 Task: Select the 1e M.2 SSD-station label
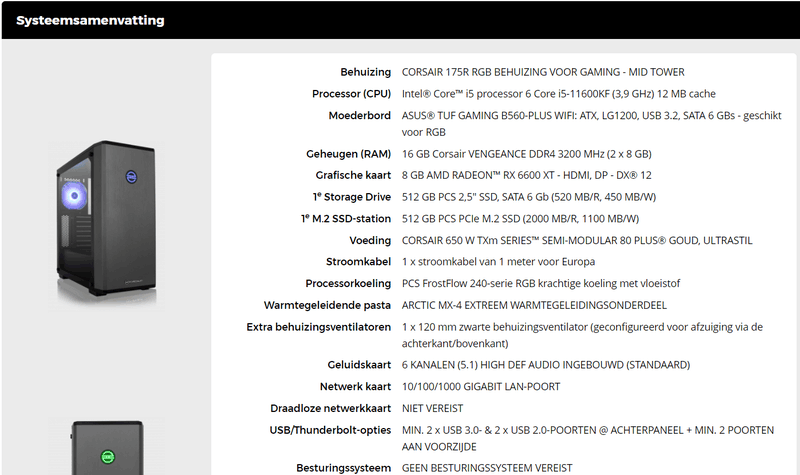point(346,218)
